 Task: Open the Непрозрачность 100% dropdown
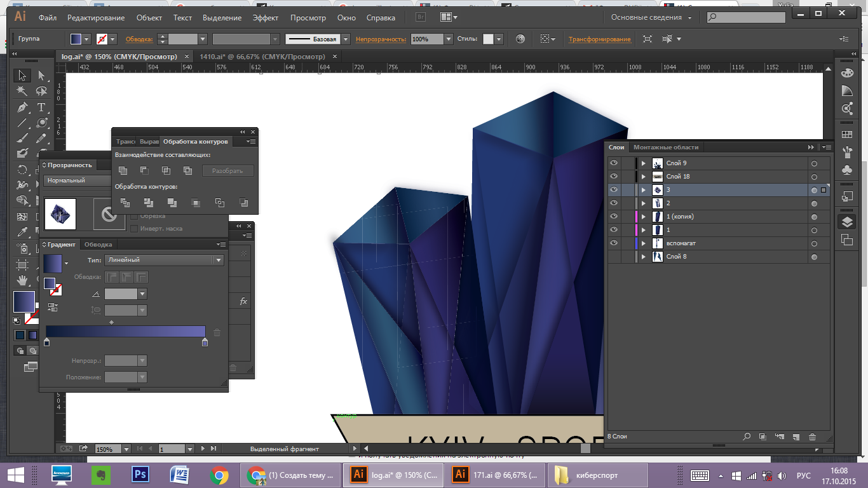point(449,39)
